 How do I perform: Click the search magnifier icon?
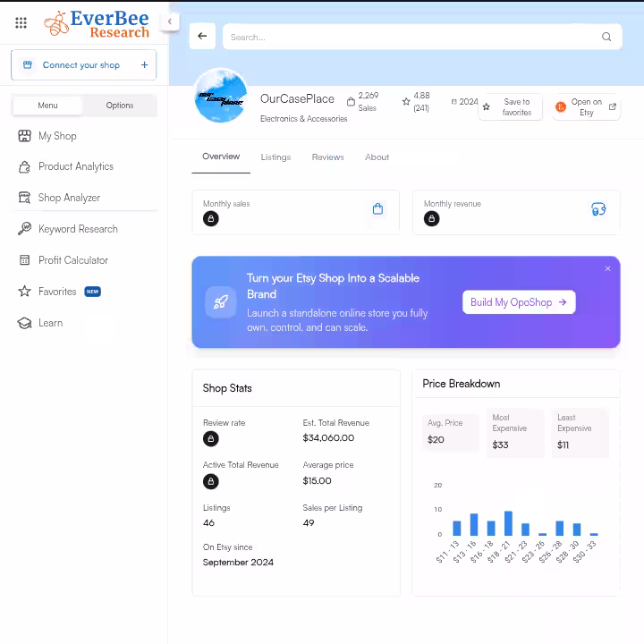[606, 37]
